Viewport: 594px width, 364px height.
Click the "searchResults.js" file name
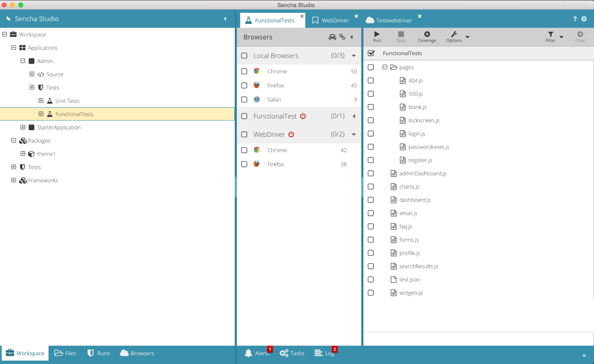pos(418,266)
